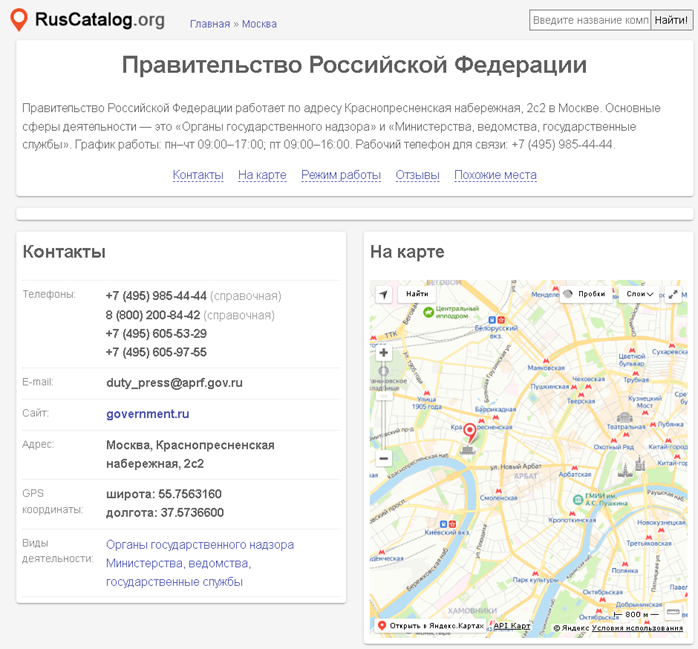The width and height of the screenshot is (698, 649).
Task: Click the RusCatalog orange pin logo
Action: tap(19, 20)
